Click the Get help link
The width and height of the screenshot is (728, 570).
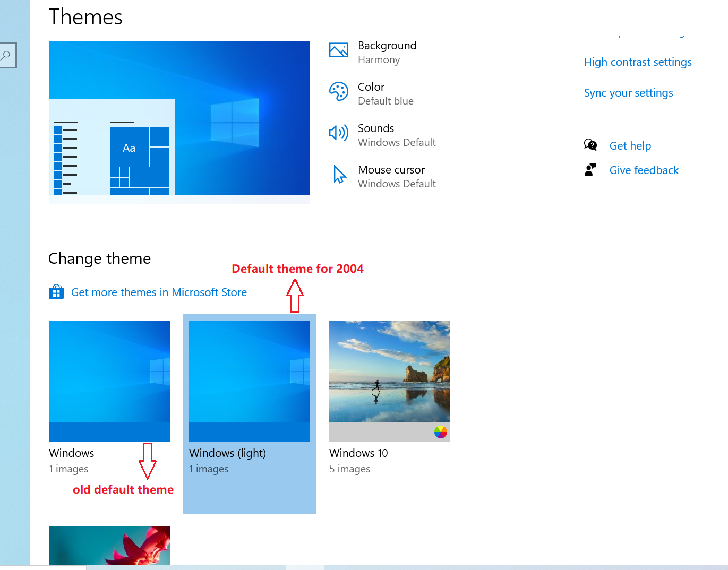[x=630, y=145]
